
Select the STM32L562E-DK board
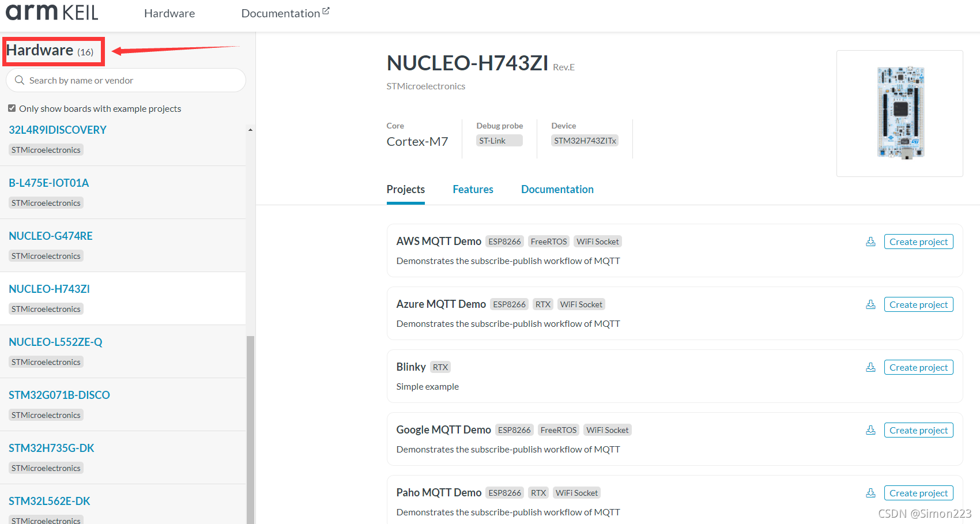pyautogui.click(x=50, y=502)
